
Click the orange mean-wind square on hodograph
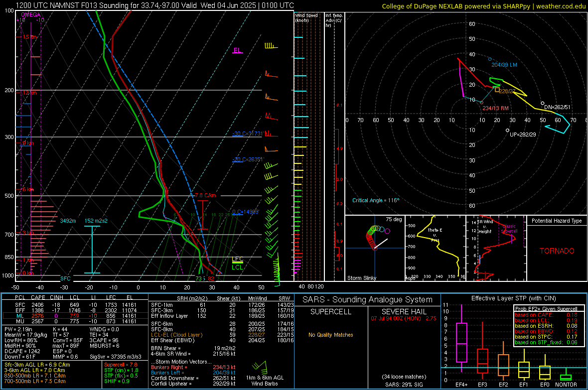click(x=497, y=90)
